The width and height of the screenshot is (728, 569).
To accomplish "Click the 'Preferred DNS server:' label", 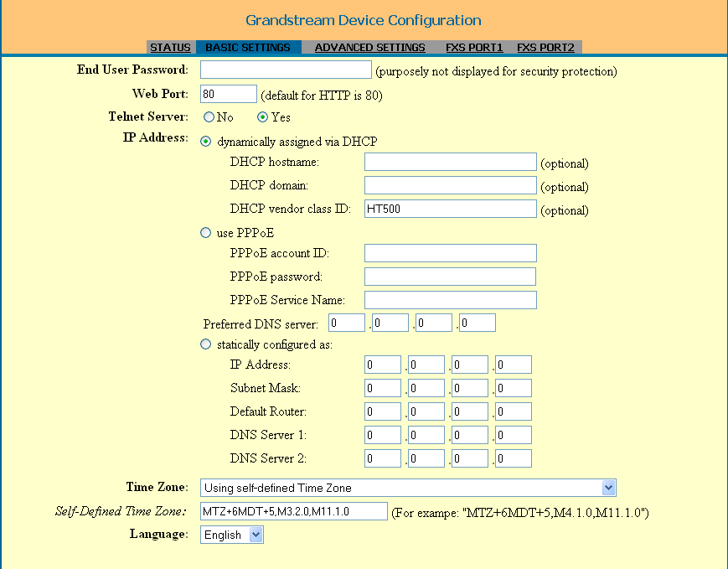I will tap(261, 324).
